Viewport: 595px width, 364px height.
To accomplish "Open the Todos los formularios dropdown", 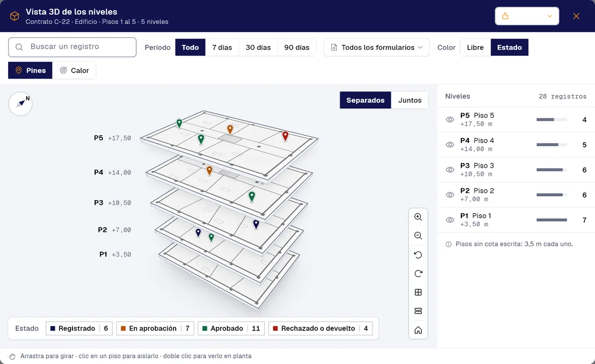I will [x=376, y=48].
